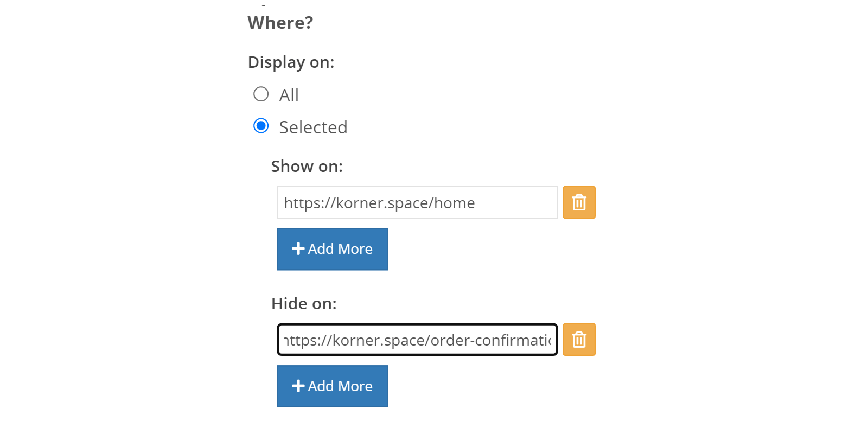Click the plus icon under Hide on
868x434 pixels.
click(x=298, y=386)
